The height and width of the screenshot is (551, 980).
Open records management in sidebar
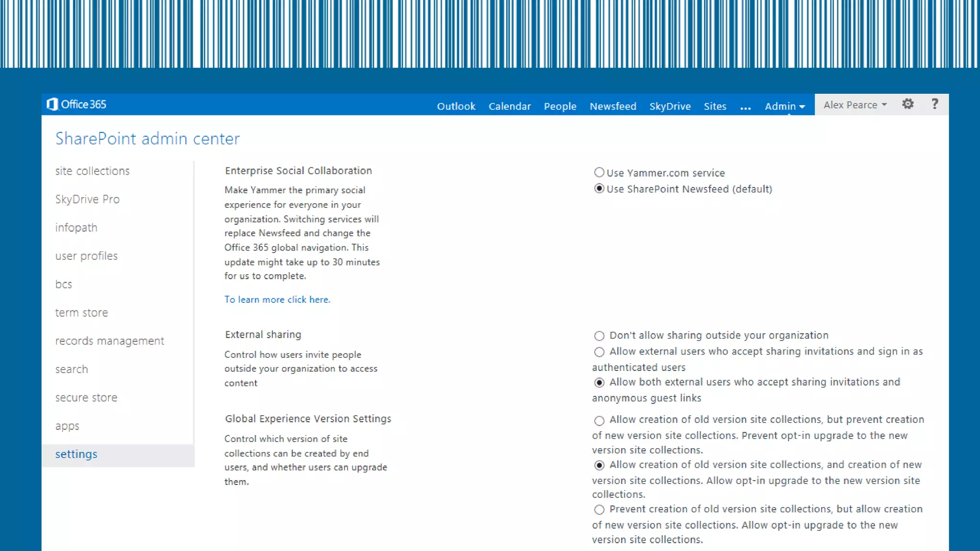point(110,341)
